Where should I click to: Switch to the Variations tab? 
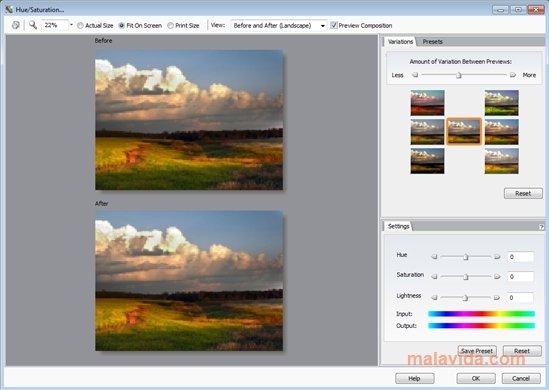[400, 42]
